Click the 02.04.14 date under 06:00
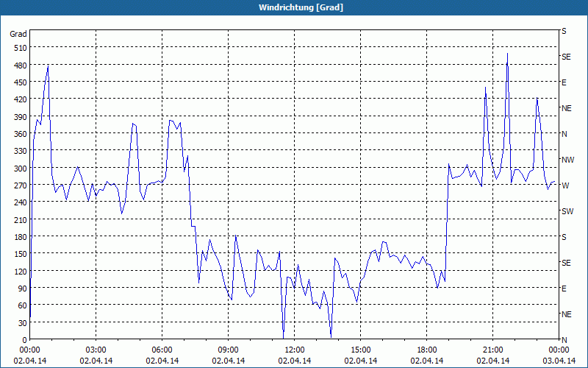The height and width of the screenshot is (368, 588). (x=162, y=361)
